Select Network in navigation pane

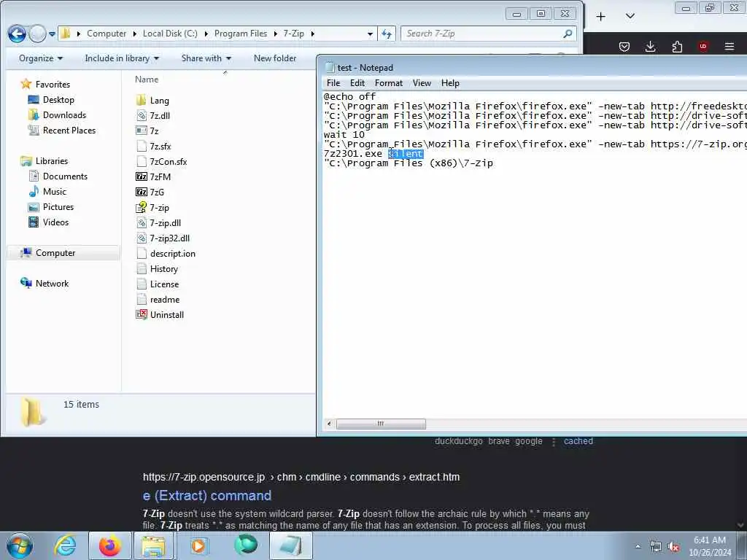[x=52, y=284]
